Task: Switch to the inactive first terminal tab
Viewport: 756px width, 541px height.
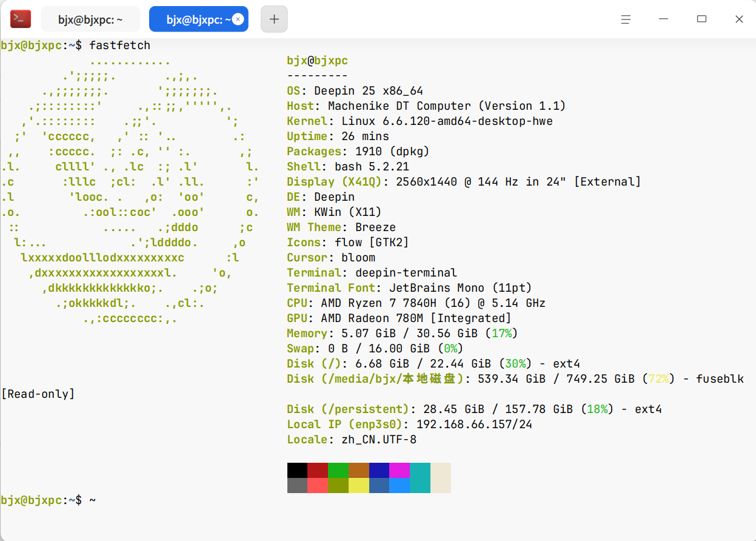Action: pyautogui.click(x=90, y=19)
